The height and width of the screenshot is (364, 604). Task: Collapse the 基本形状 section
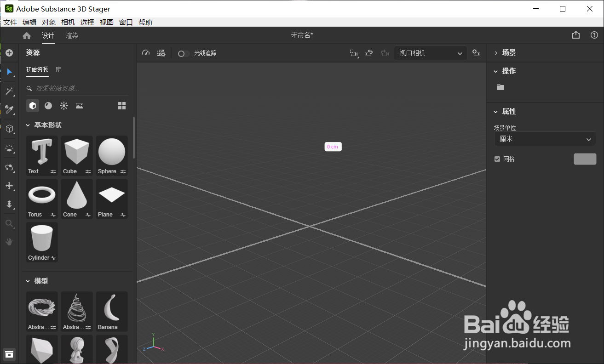pos(29,125)
